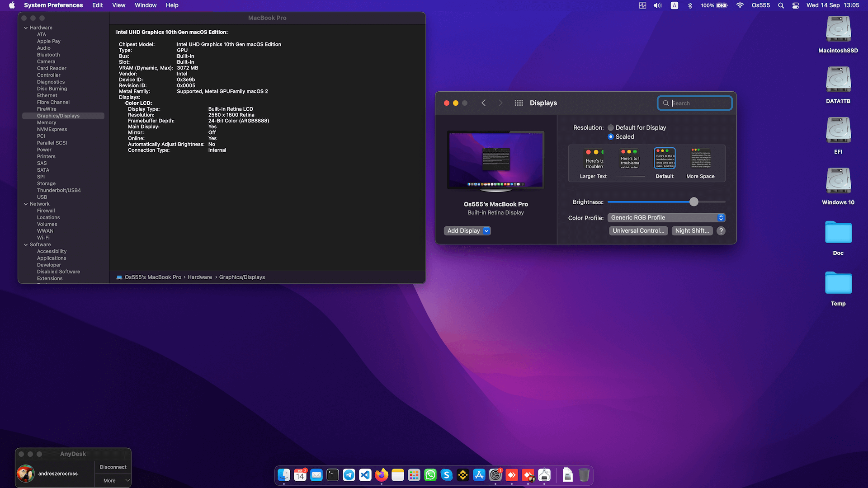Open Spotlight search in menu bar
This screenshot has height=488, width=868.
781,5
